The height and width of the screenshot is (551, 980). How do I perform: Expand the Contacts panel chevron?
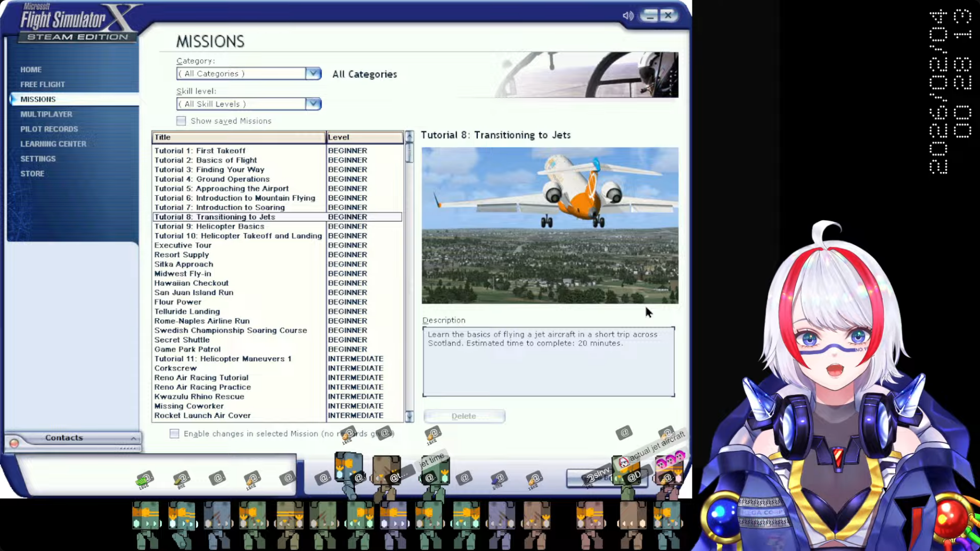click(133, 438)
